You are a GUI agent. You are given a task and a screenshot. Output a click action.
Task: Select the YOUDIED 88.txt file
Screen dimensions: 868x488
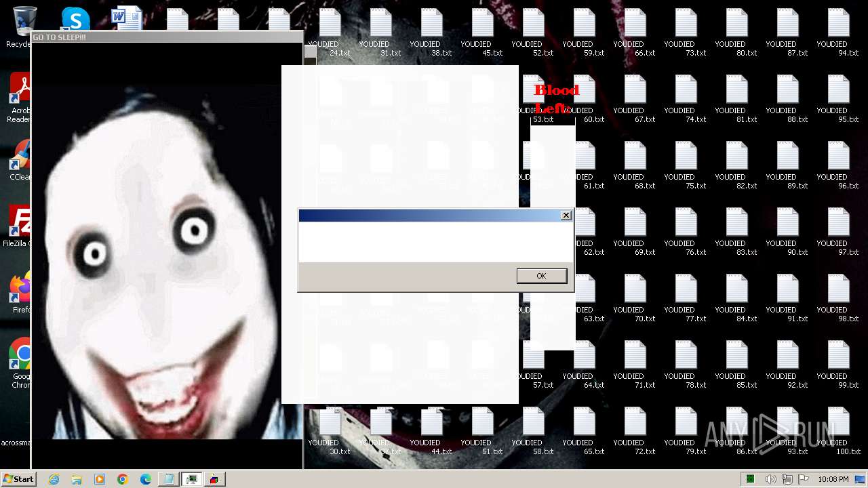click(787, 99)
